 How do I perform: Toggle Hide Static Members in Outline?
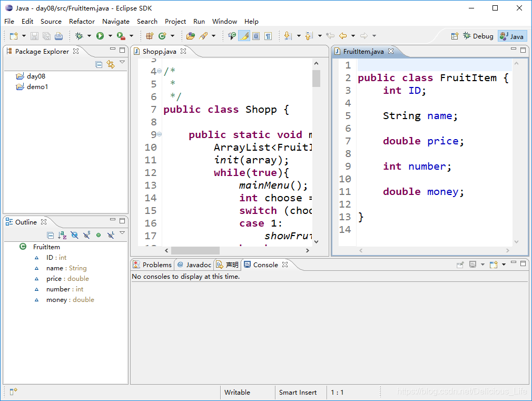pos(86,235)
